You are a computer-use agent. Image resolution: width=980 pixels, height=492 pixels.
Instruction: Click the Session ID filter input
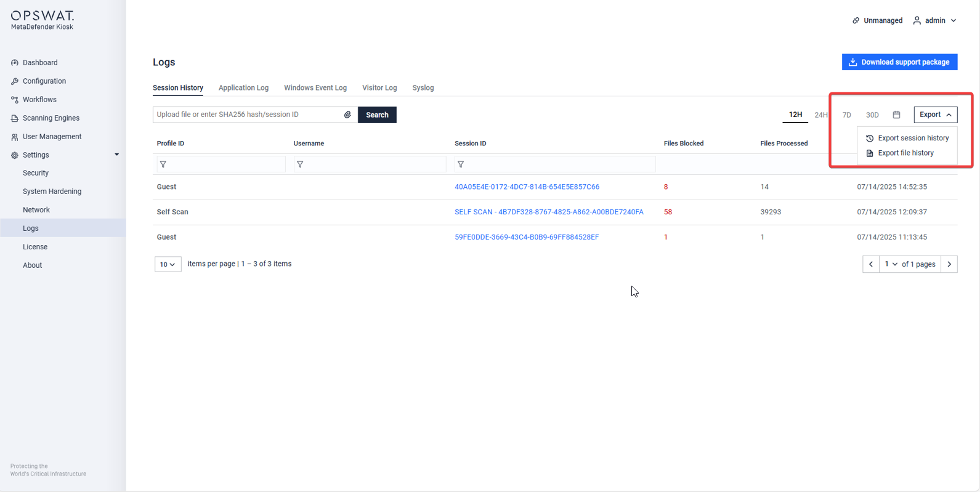pos(555,164)
